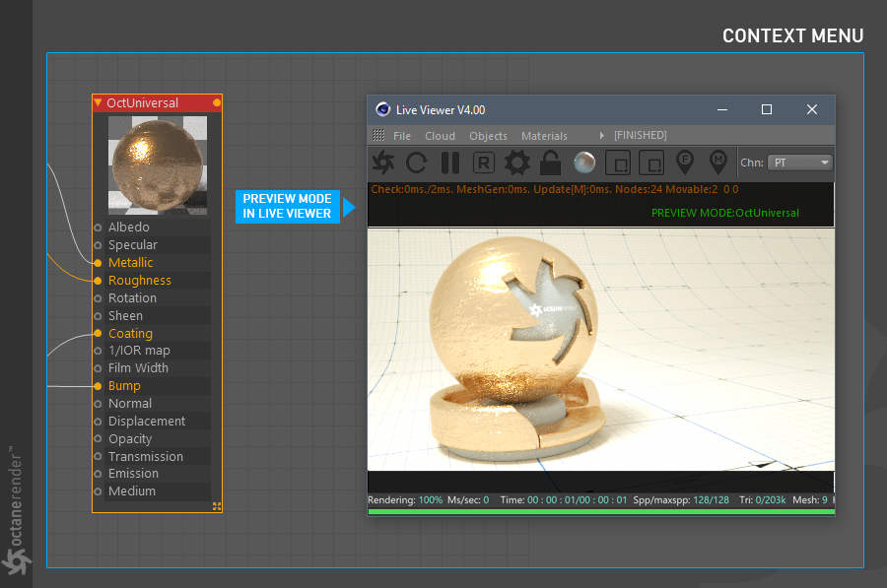Screen dimensions: 887x588
Task: Open the Chn channel dropdown
Action: point(799,163)
